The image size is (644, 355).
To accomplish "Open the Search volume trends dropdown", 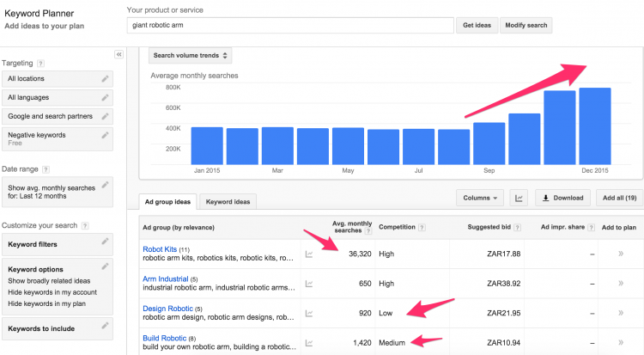I will click(190, 56).
